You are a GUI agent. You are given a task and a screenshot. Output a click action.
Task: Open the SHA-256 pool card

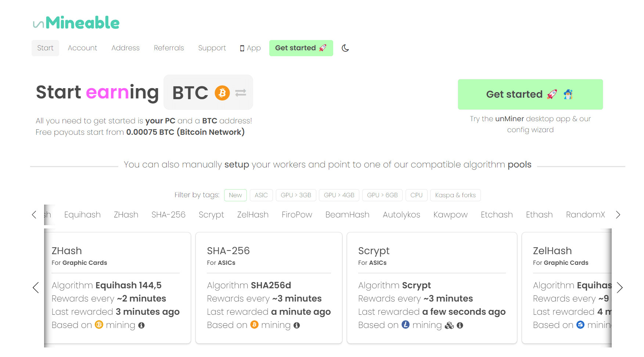pos(269,288)
